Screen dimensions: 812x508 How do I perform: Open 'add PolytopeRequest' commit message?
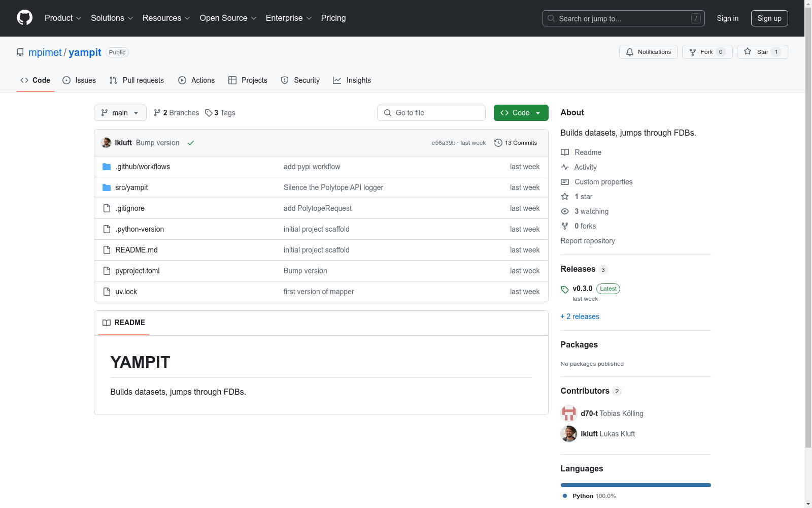click(x=318, y=208)
